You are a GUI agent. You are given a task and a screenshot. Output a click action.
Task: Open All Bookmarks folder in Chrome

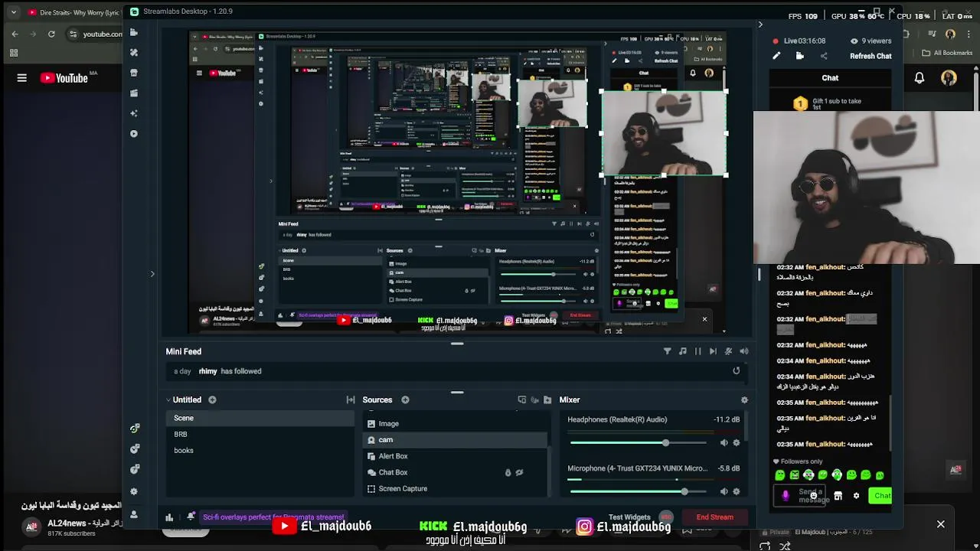(x=947, y=53)
